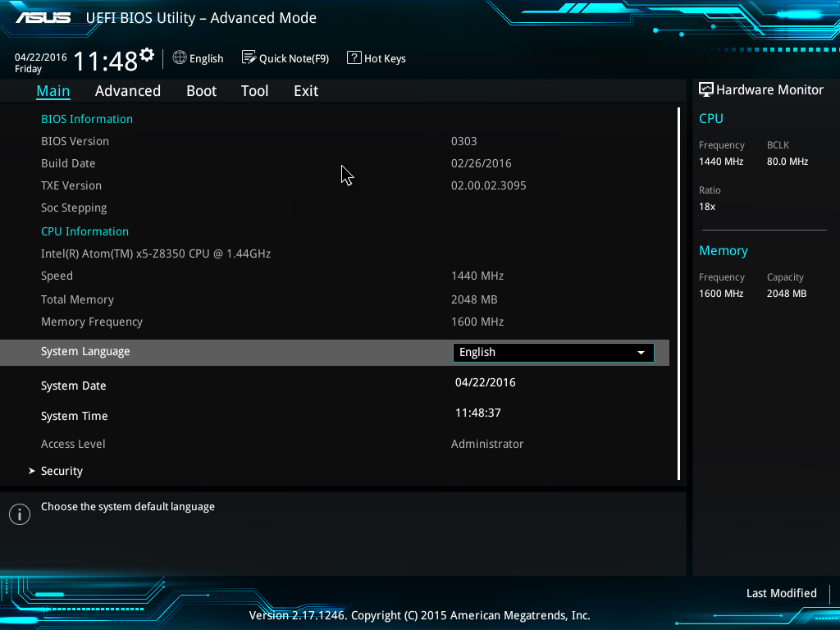Click the BIOS Version value 0303

point(464,141)
